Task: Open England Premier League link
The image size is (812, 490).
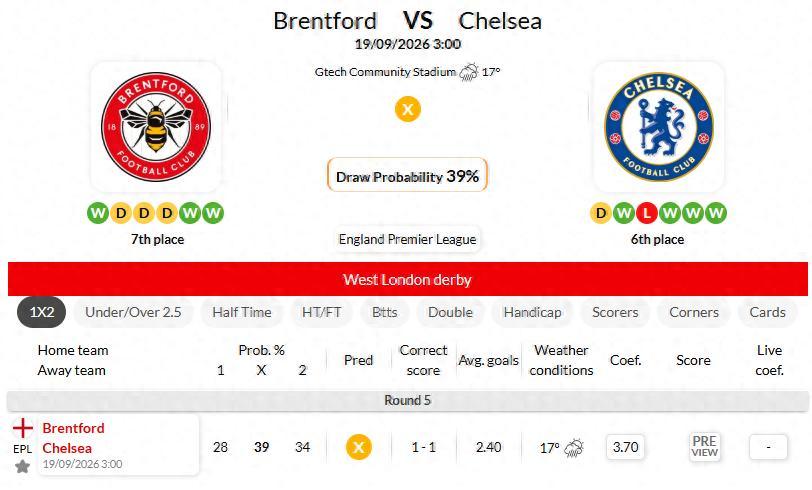Action: [408, 239]
